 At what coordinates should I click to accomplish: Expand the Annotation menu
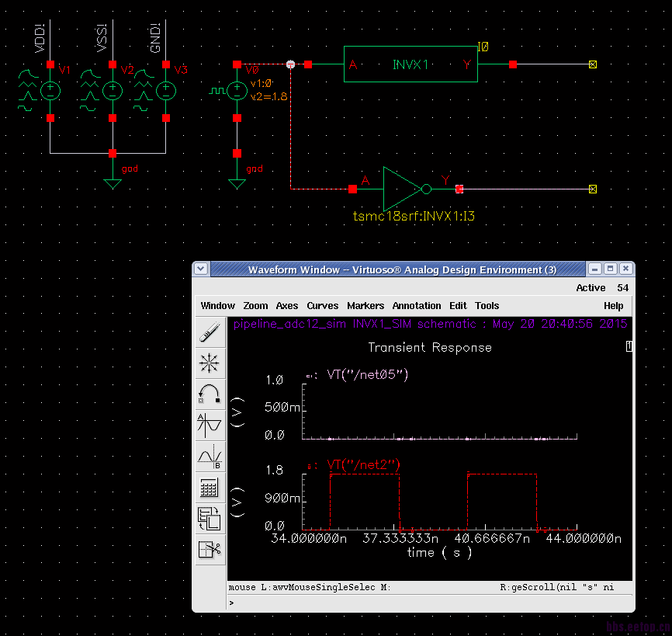(416, 306)
